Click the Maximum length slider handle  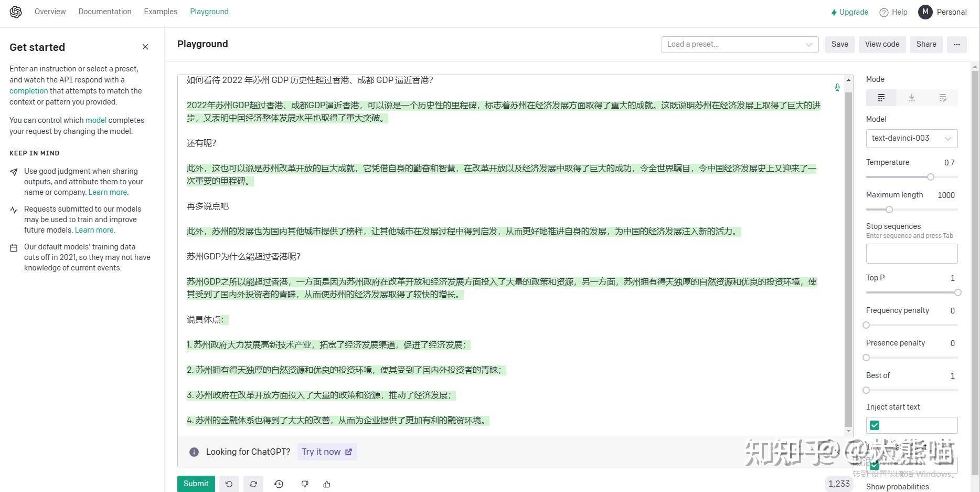pyautogui.click(x=889, y=210)
